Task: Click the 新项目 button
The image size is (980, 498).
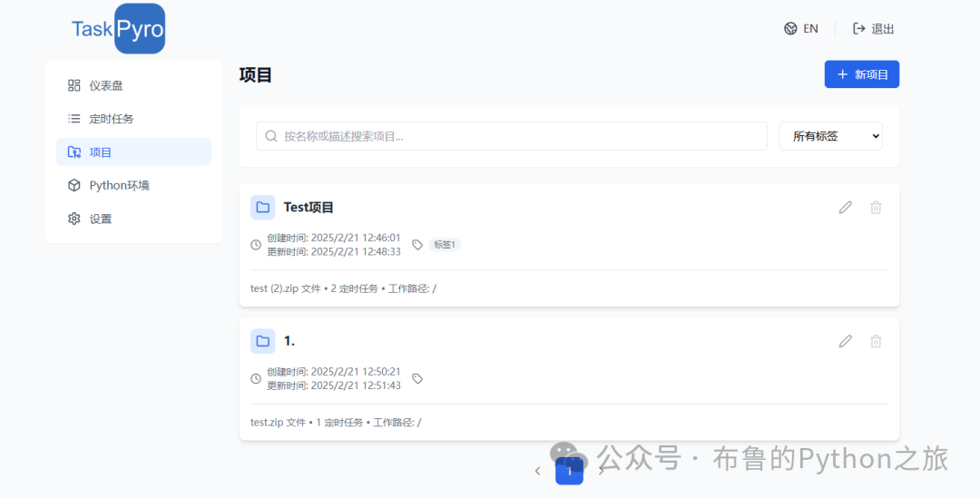Action: coord(862,74)
